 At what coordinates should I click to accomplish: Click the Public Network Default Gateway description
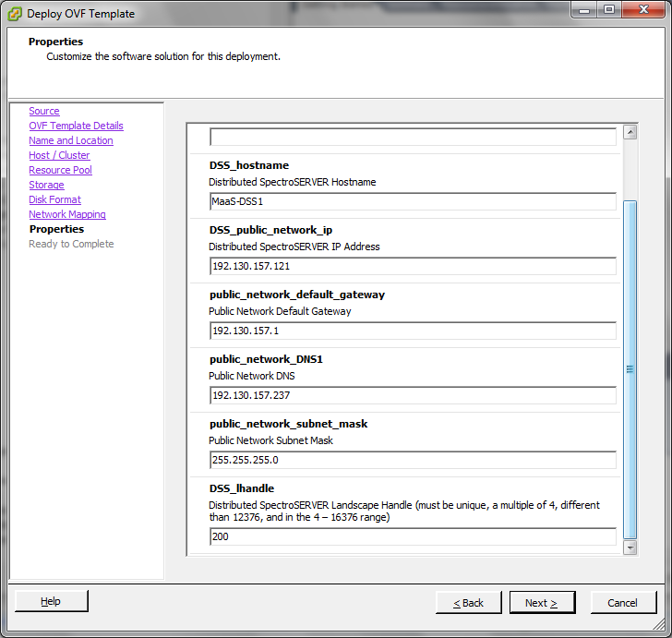coord(280,311)
